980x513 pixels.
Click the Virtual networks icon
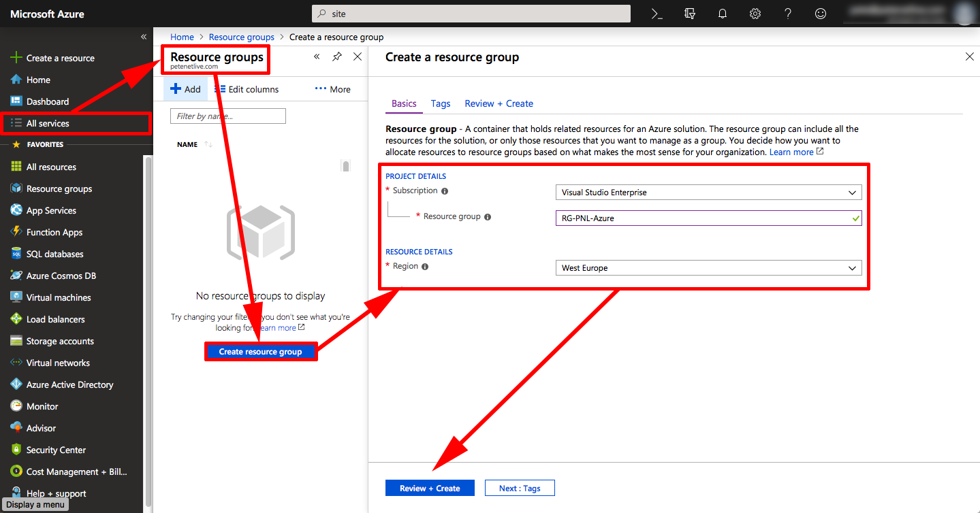click(x=16, y=363)
